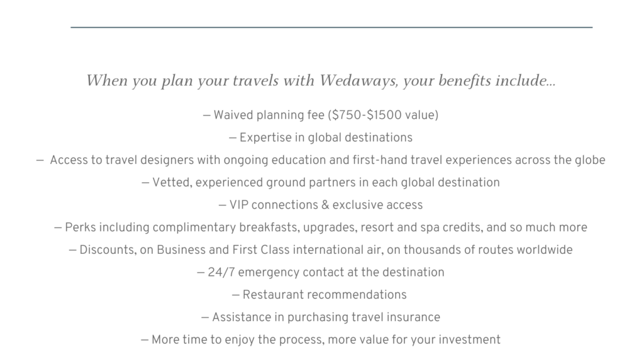The height and width of the screenshot is (362, 644).
Task: Click the Expertise in global destinations line
Action: tap(321, 138)
